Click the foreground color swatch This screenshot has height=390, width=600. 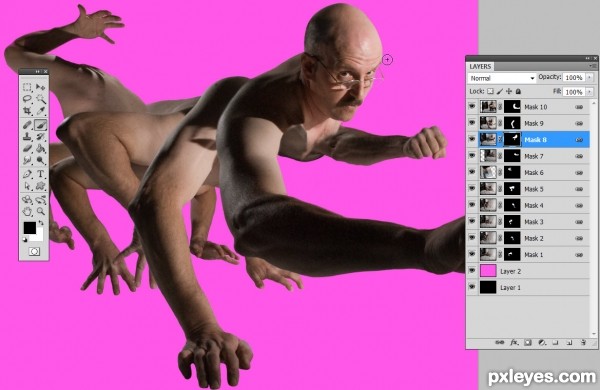pyautogui.click(x=30, y=228)
